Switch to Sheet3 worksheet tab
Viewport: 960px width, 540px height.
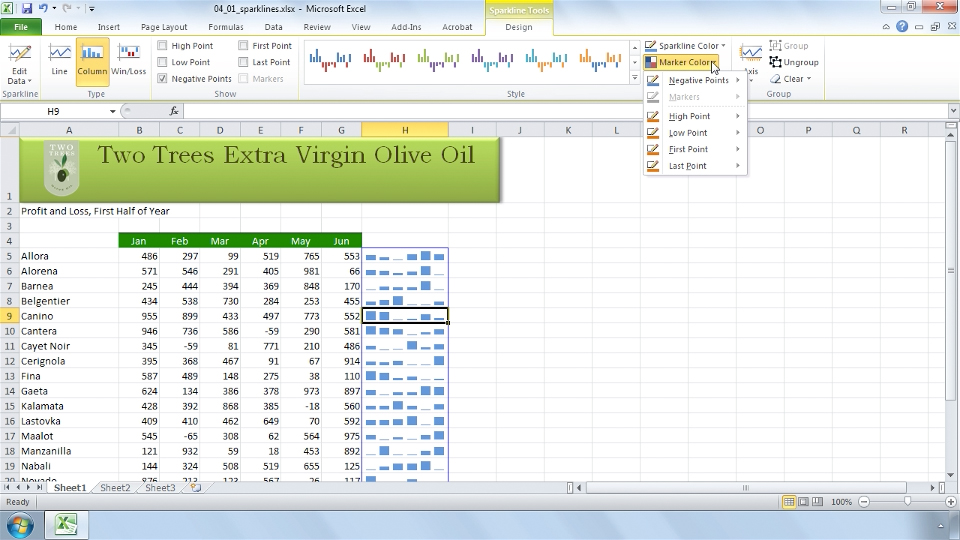pos(160,488)
